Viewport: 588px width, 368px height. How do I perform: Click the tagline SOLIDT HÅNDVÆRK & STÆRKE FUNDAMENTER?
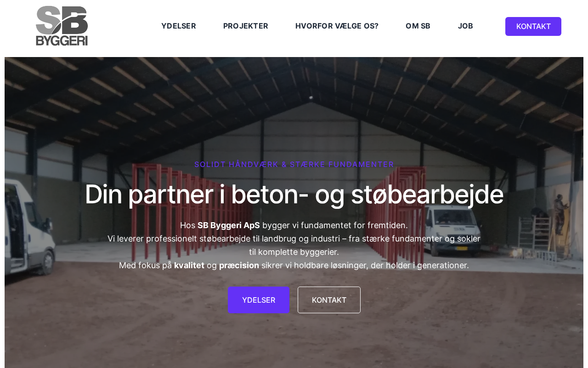294,165
